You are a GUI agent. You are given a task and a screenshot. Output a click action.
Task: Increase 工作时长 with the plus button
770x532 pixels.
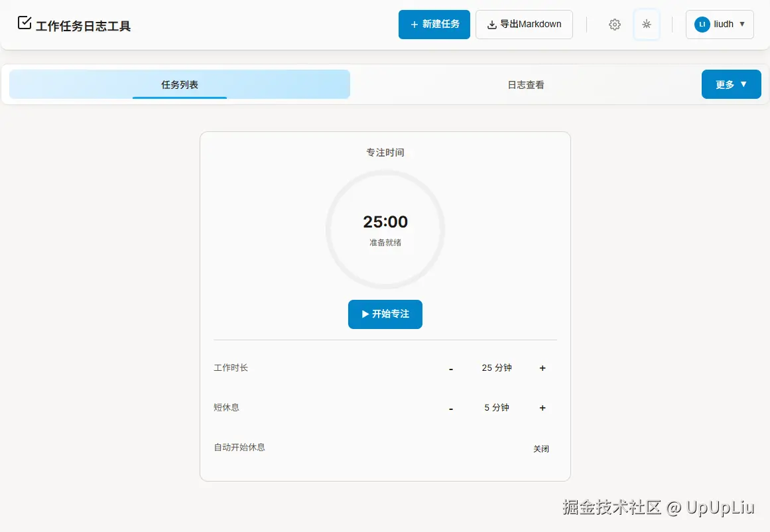pos(542,368)
